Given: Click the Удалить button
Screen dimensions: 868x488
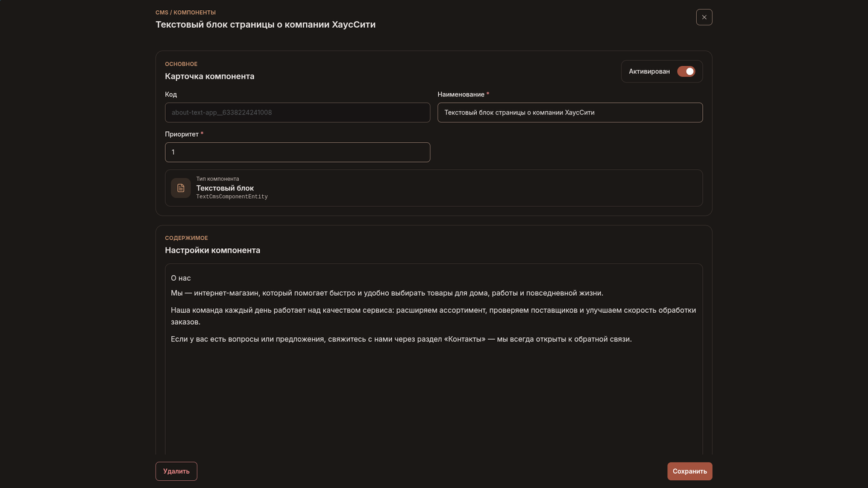Looking at the screenshot, I should coord(176,471).
